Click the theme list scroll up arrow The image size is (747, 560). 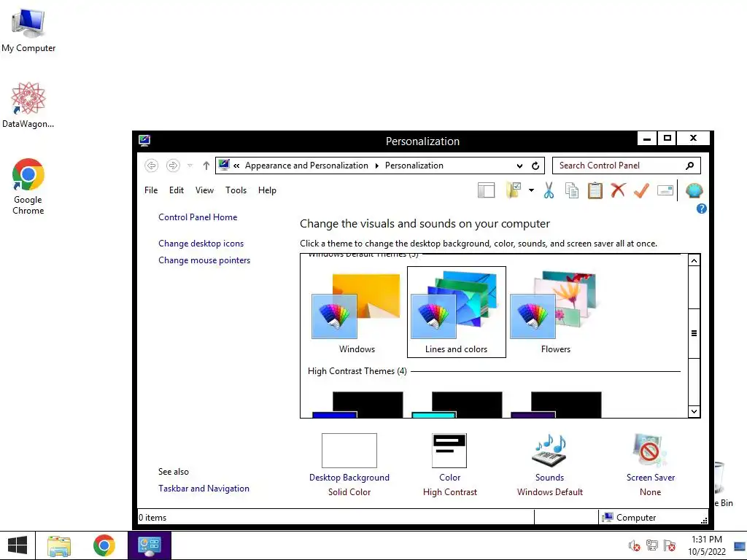click(694, 260)
